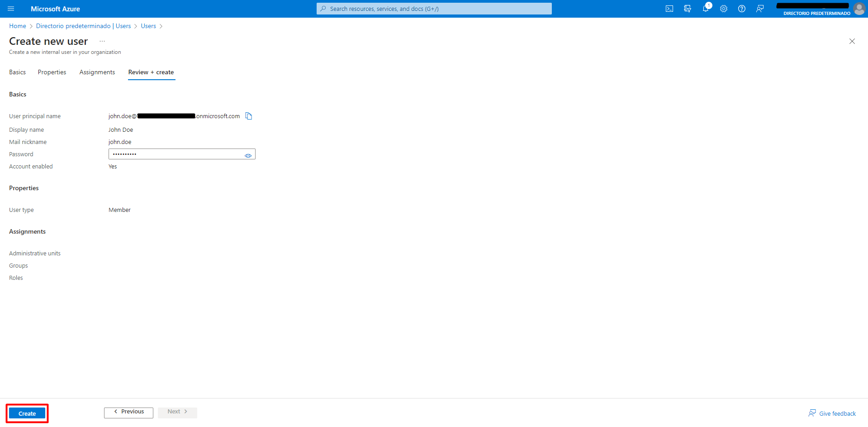This screenshot has height=427, width=868.
Task: Open the account avatar menu
Action: [x=859, y=9]
